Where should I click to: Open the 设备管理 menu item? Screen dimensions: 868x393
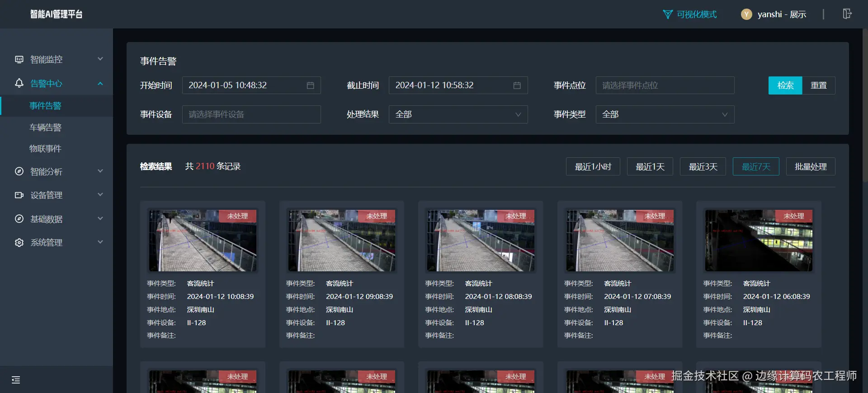(57, 195)
